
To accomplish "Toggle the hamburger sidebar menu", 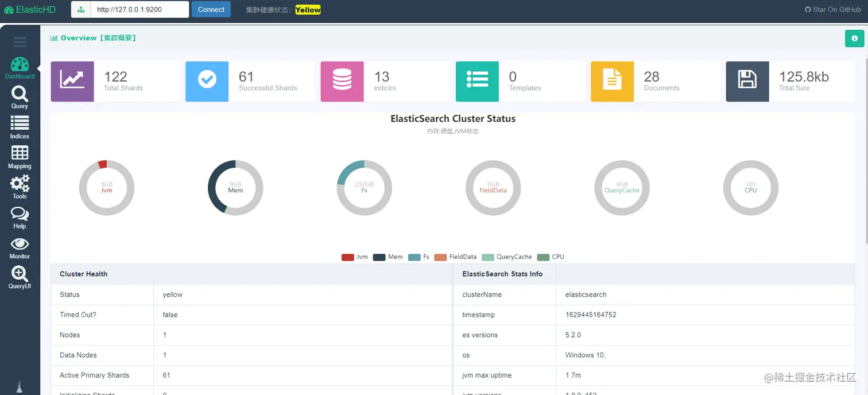I will [x=20, y=41].
